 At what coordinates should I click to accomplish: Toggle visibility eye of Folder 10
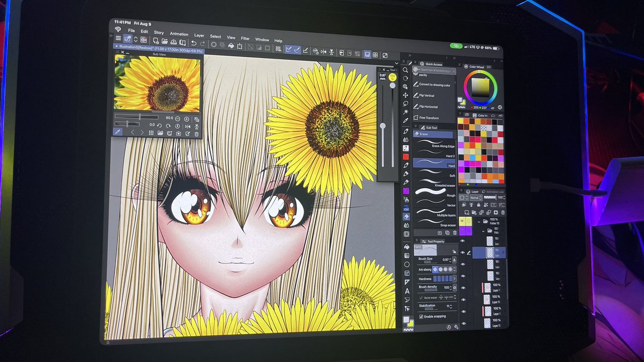tap(463, 221)
